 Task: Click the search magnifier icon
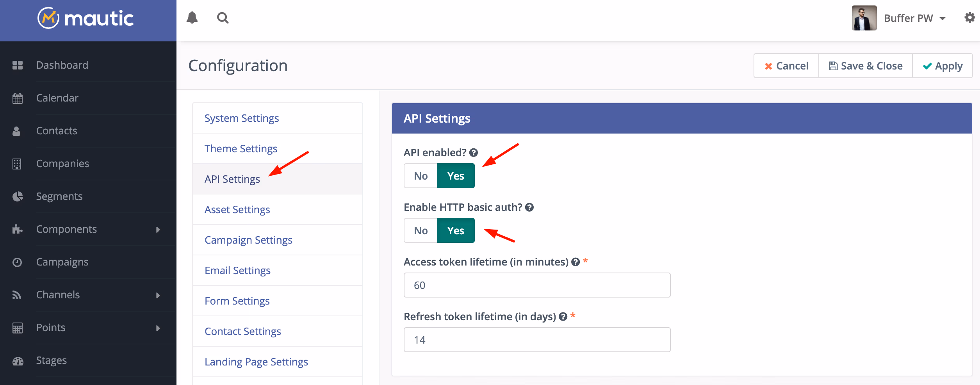(223, 18)
